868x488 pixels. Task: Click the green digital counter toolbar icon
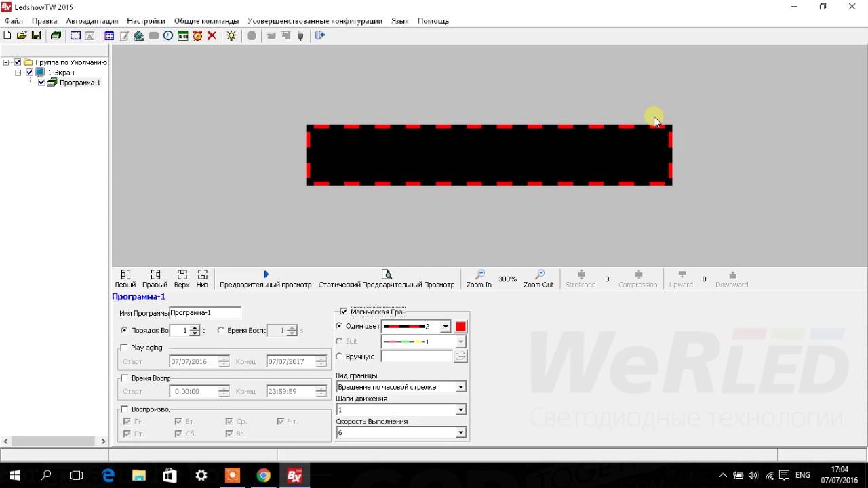pos(183,35)
